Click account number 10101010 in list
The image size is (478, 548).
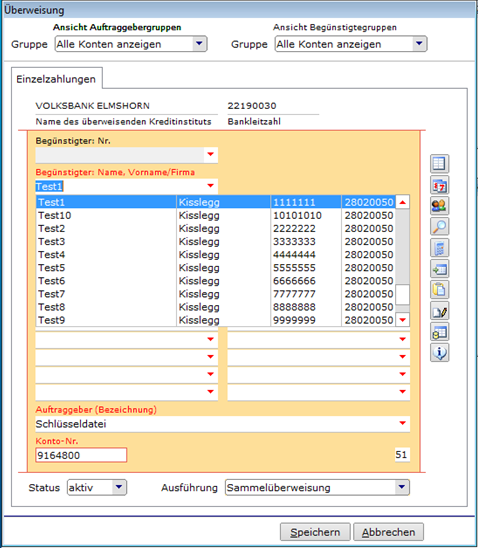pyautogui.click(x=297, y=215)
